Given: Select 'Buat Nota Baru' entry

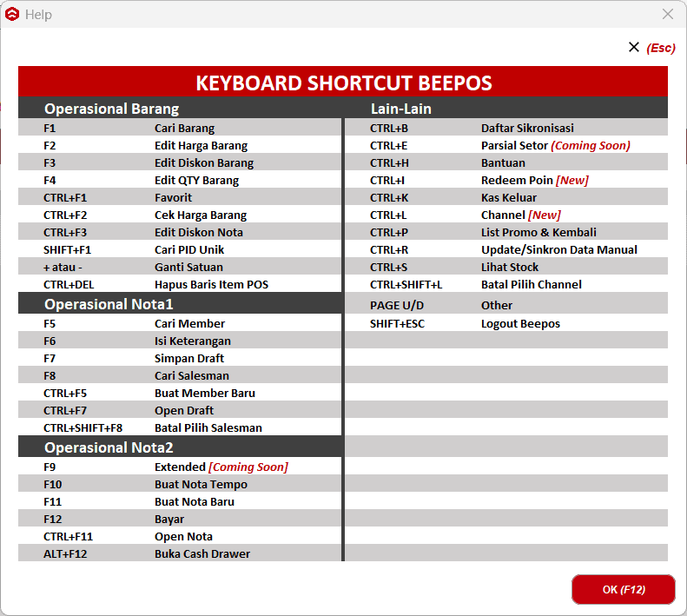Looking at the screenshot, I should [x=194, y=501].
